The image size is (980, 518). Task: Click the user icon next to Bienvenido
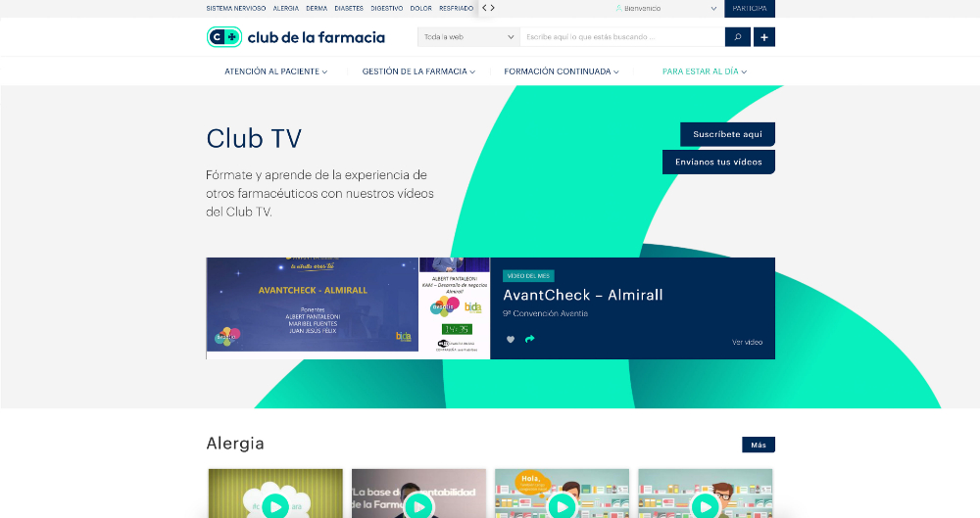[x=618, y=8]
